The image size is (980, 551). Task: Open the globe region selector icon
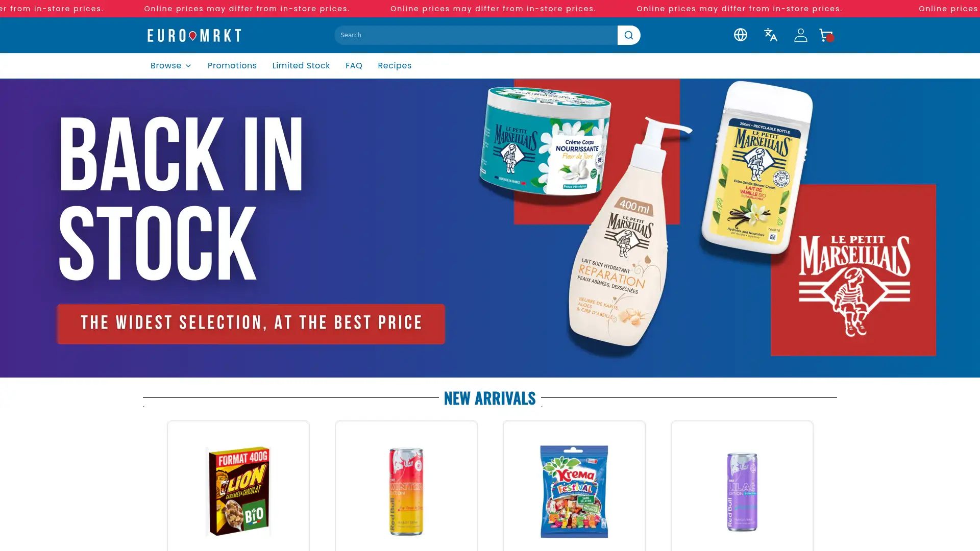[x=740, y=35]
